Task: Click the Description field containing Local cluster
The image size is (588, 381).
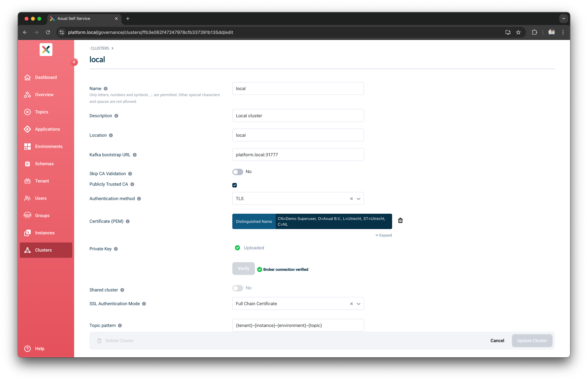Action: click(x=298, y=116)
